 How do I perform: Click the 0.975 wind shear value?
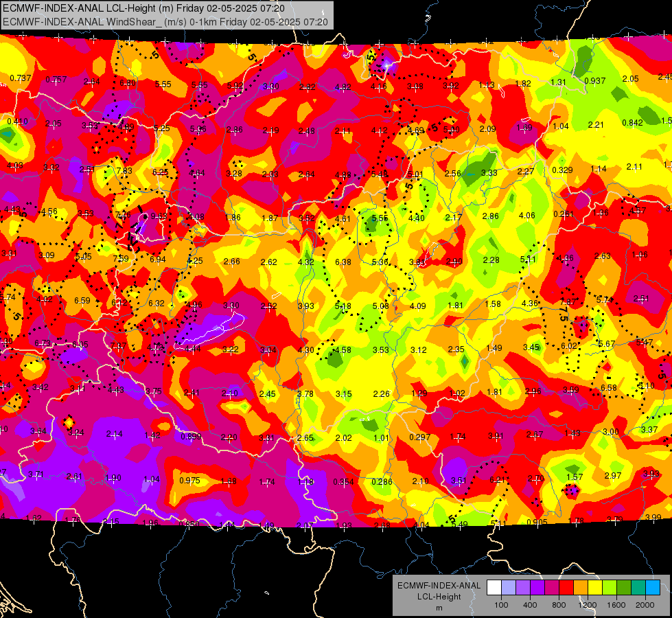190,481
